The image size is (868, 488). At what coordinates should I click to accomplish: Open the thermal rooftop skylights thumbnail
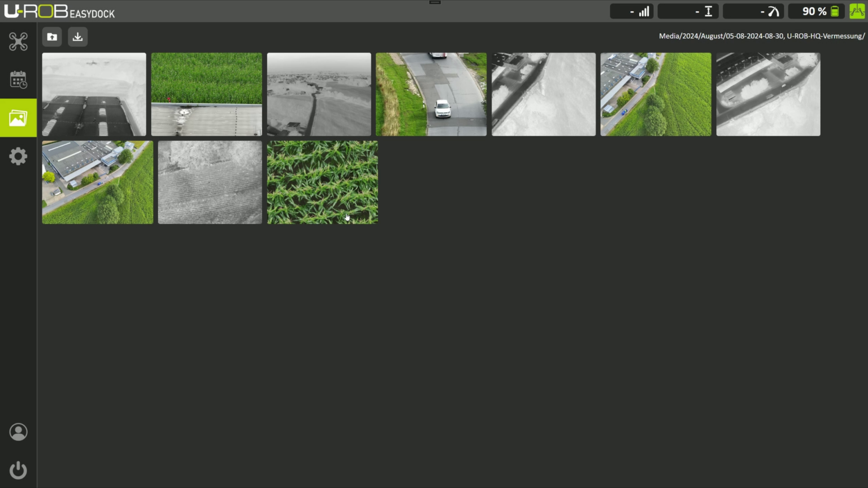coord(94,94)
